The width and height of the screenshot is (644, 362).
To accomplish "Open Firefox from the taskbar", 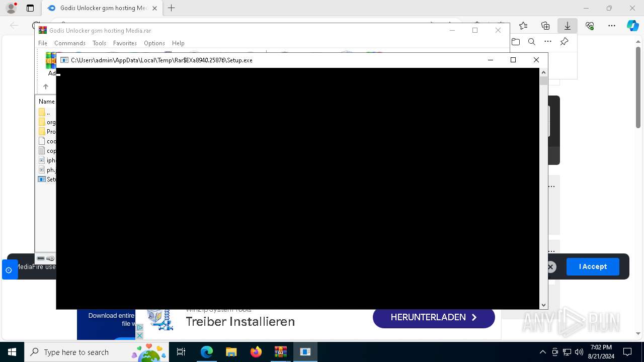I will (x=256, y=352).
